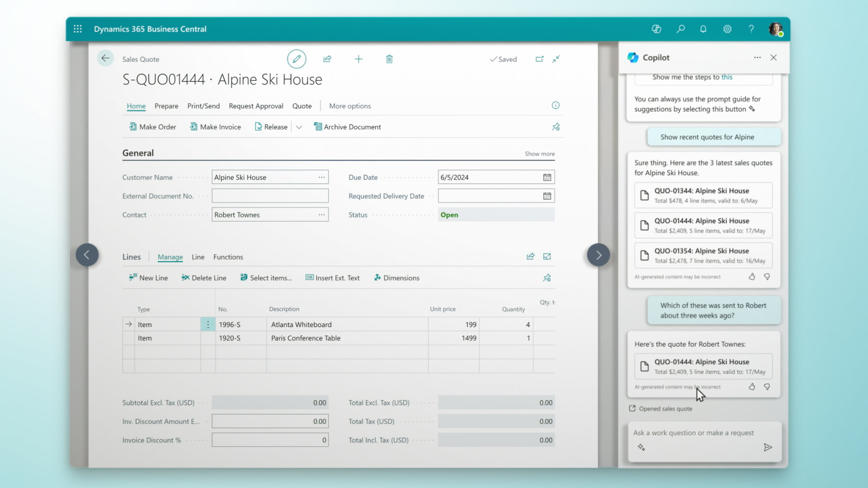Click Show more in General section
868x488 pixels.
(x=539, y=154)
